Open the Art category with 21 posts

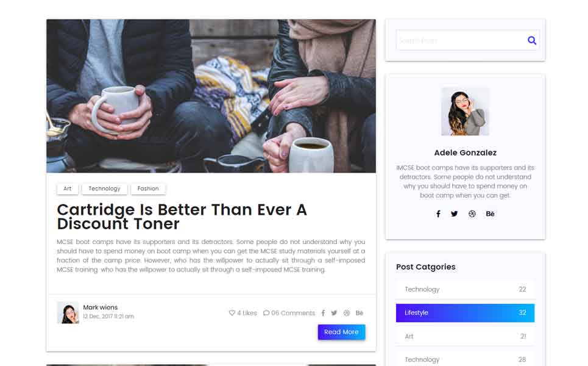(465, 336)
